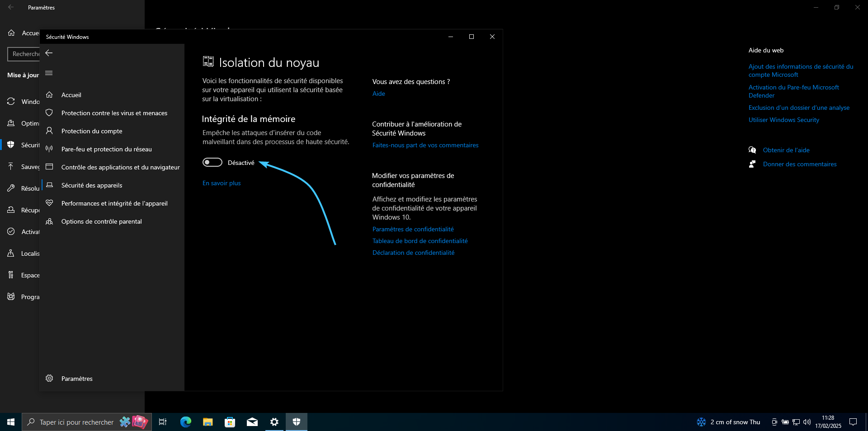
Task: Click Ajout des informations de sécurité link
Action: click(x=801, y=70)
